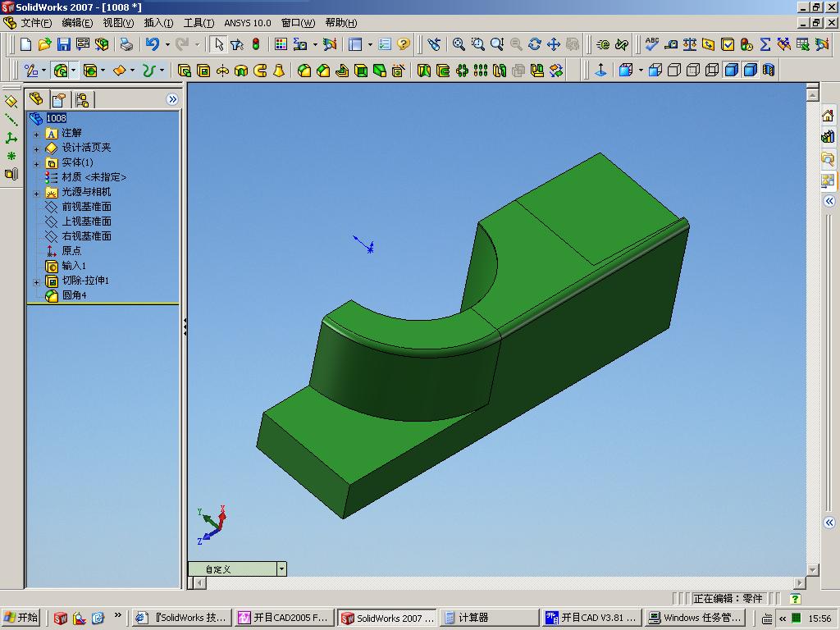The width and height of the screenshot is (840, 630).
Task: Expand the 注解 tree node
Action: [36, 134]
